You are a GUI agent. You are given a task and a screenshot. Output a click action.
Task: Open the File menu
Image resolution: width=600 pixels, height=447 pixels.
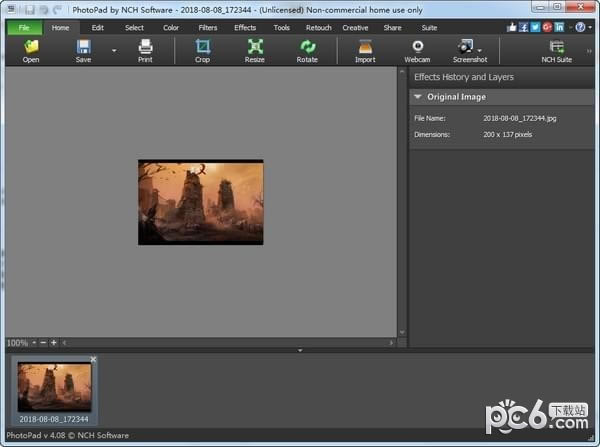(21, 28)
